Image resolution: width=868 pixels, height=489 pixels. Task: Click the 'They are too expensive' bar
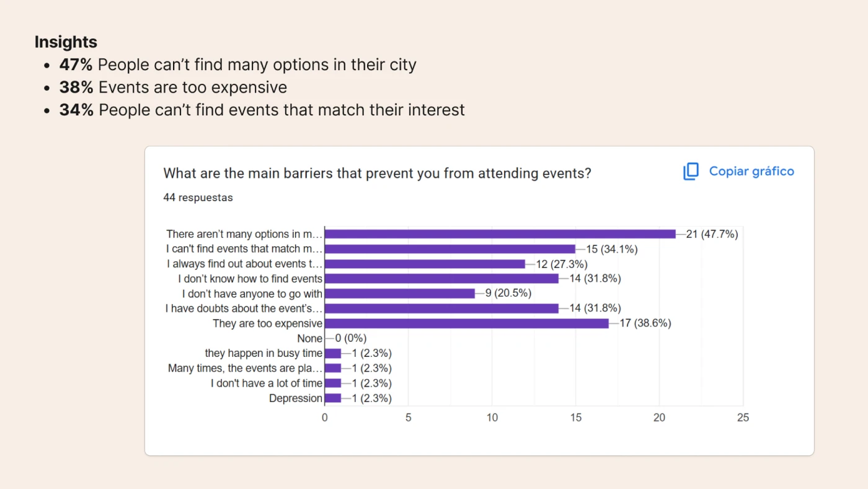pos(466,323)
